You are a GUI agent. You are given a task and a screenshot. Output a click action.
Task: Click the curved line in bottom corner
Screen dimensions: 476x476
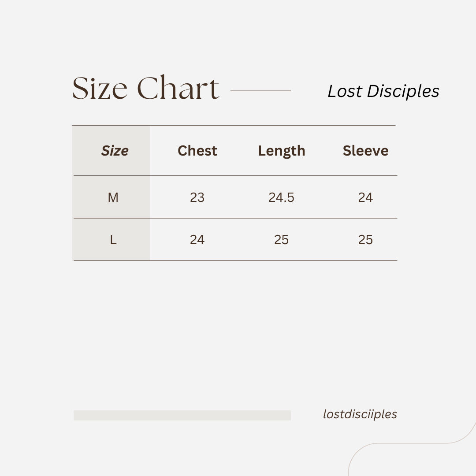[x=412, y=449]
